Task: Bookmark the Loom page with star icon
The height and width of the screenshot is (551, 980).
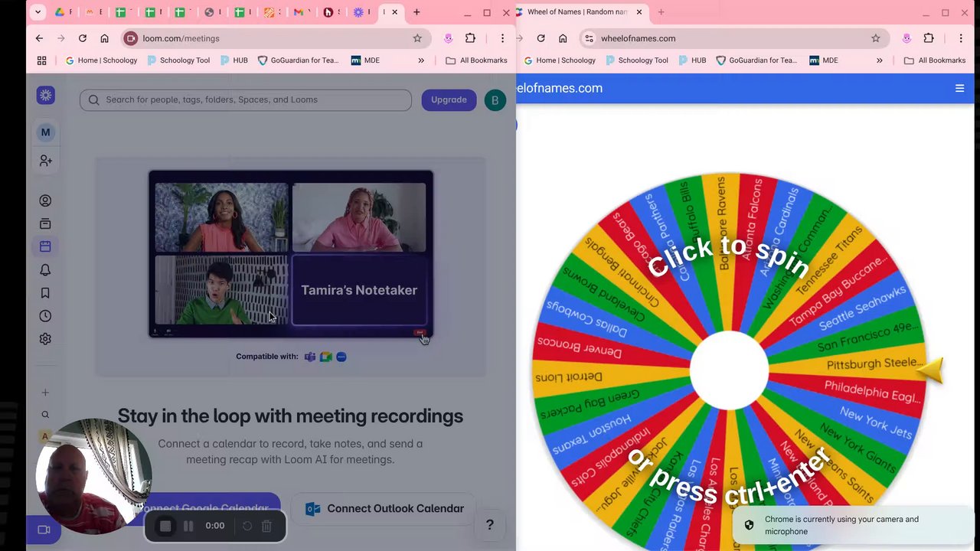Action: (417, 38)
